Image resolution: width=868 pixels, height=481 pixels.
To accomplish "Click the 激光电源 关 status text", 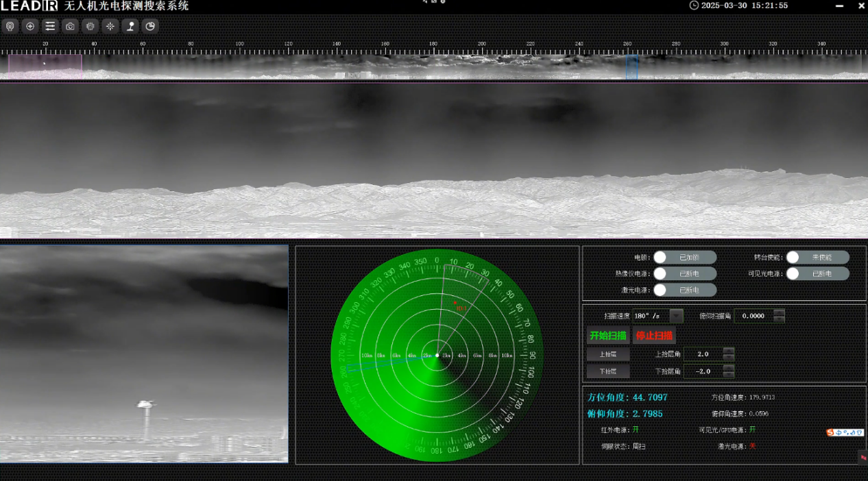I will coord(752,446).
